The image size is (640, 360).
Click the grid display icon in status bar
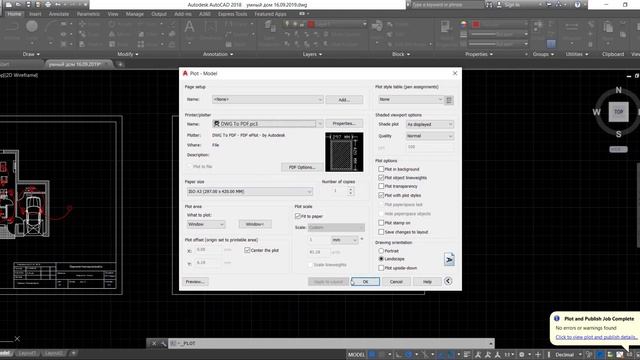click(372, 355)
